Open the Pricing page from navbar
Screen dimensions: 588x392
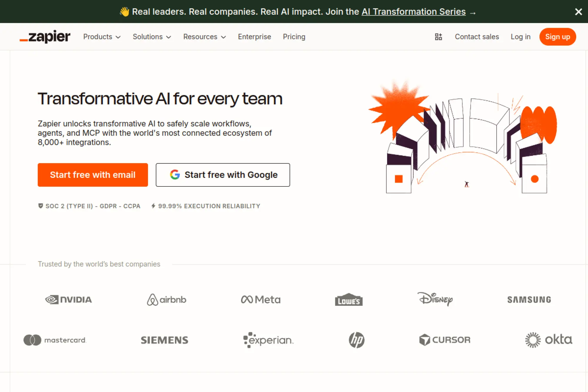pos(294,37)
